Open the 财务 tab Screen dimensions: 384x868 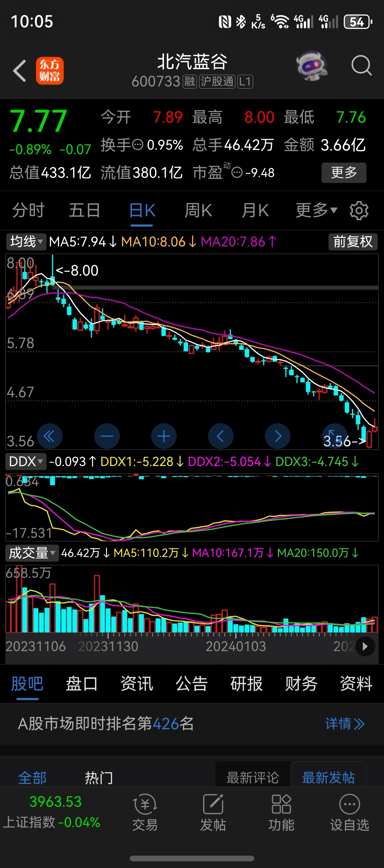[301, 683]
